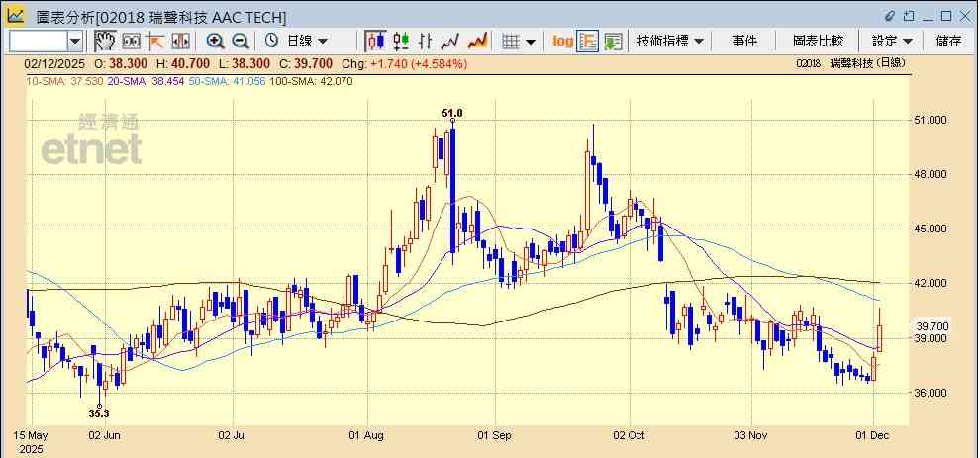
Task: Click the 圖表比較 button
Action: click(818, 41)
